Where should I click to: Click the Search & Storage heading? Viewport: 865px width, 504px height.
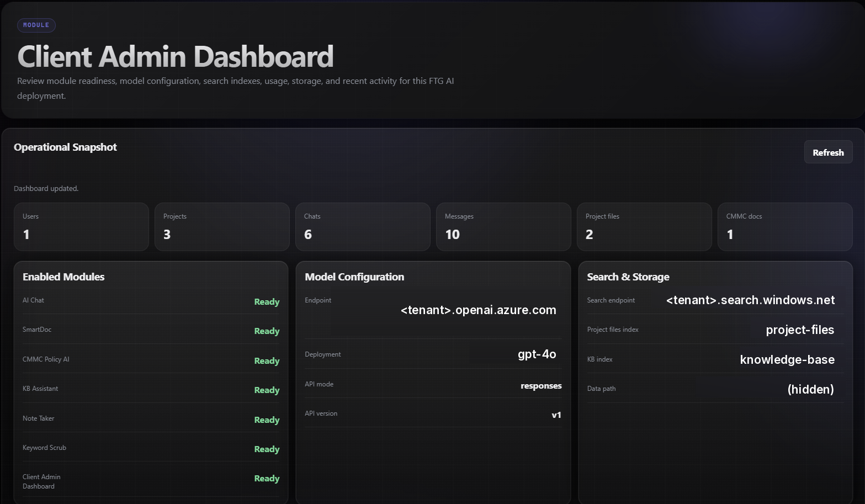click(628, 277)
